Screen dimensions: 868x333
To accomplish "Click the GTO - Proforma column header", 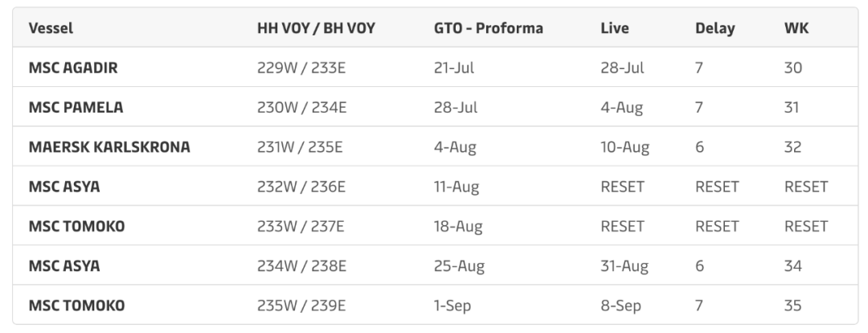I will click(488, 28).
